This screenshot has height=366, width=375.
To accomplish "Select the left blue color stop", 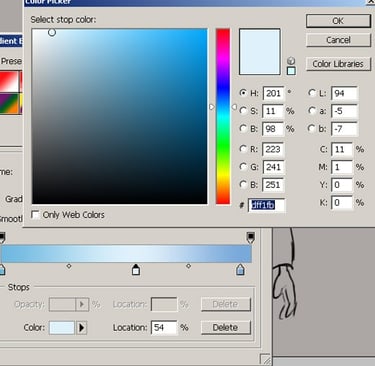I will pos(2,269).
